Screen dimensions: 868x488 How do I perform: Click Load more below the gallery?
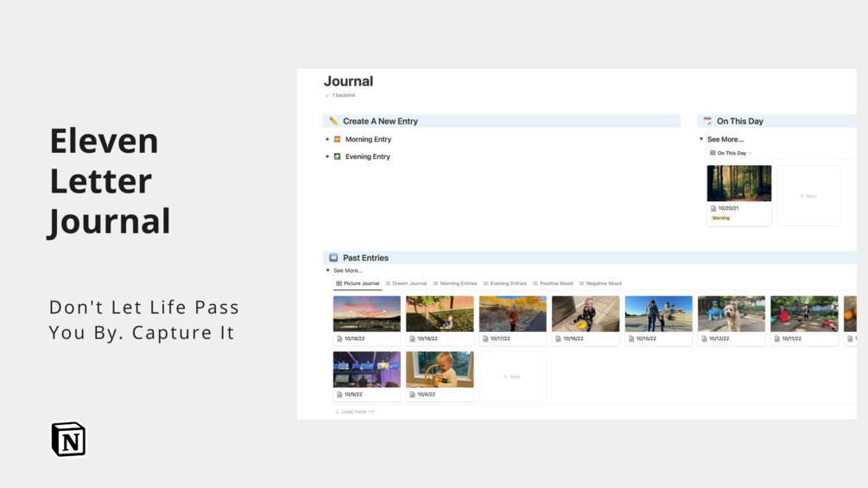click(354, 412)
